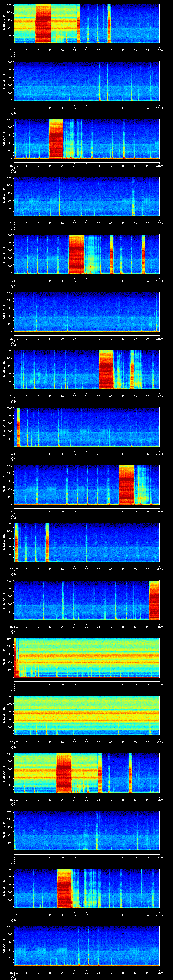Click the Frequency (Hz) axis label of the 5:22:00 panel
This screenshot has width=173, height=980.
pyautogui.click(x=4, y=24)
